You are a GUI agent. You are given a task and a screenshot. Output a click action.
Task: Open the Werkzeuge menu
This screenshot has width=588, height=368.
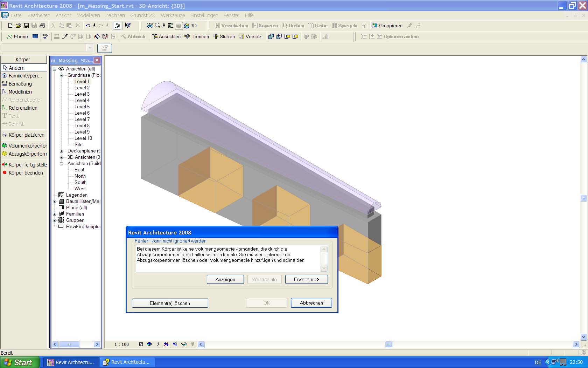pos(173,15)
